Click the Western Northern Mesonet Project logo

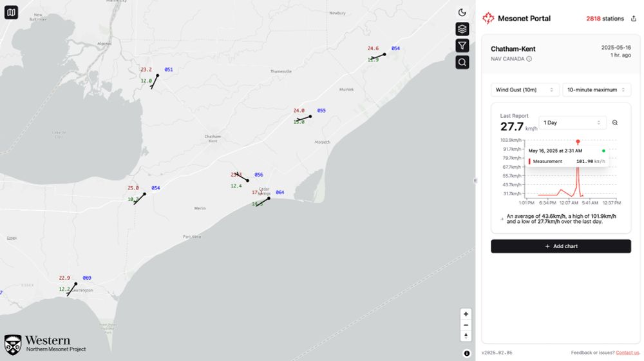pyautogui.click(x=45, y=344)
